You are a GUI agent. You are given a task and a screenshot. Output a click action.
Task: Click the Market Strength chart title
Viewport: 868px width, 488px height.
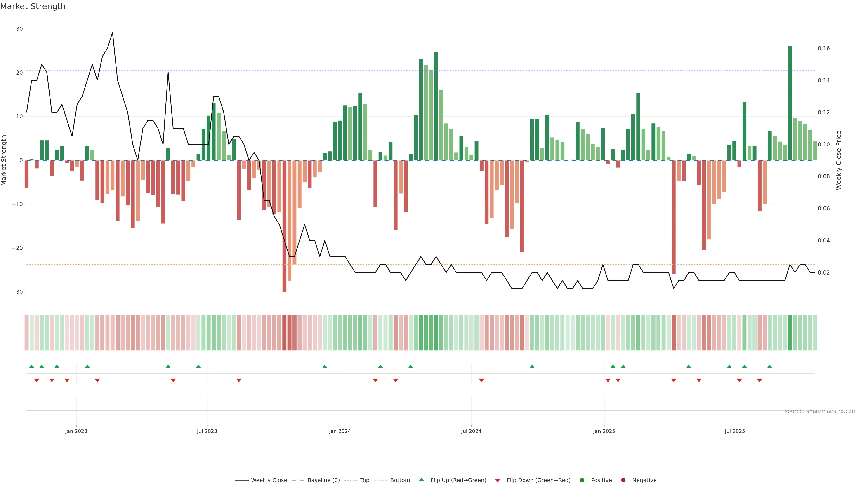(x=33, y=6)
